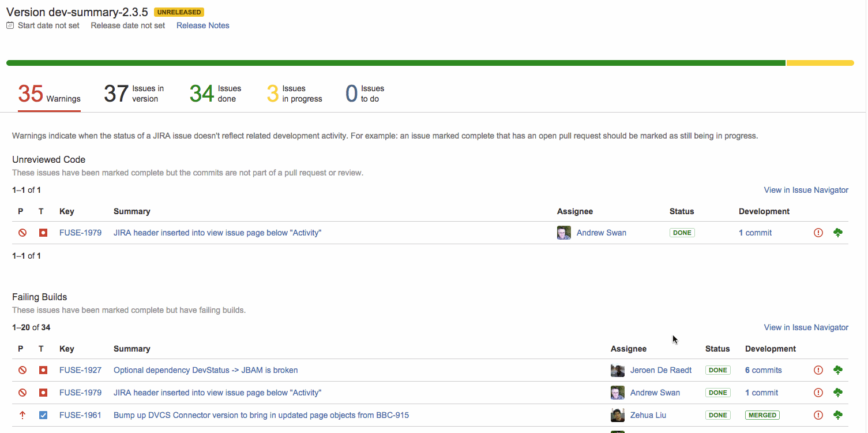Click green build tree icon in Unreviewed Code row
This screenshot has height=433, width=868.
point(839,233)
